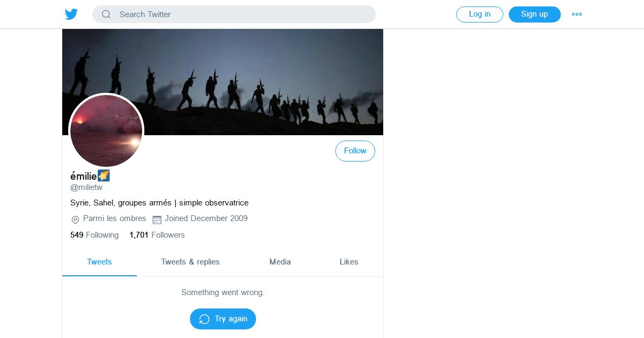The width and height of the screenshot is (644, 338).
Task: Click the circular retry arrow icon
Action: [x=204, y=319]
